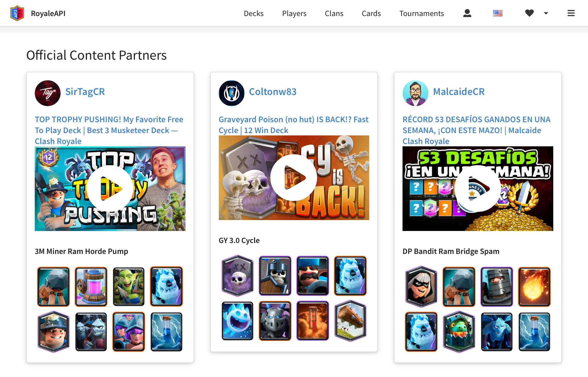Click SirTagCR avatar image
Screen dimensions: 588x377
pyautogui.click(x=48, y=93)
